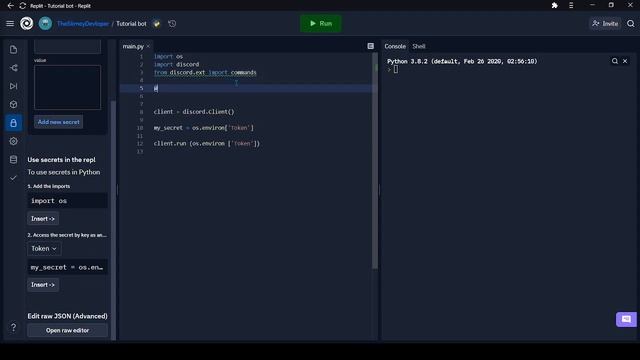Open the Version control sidebar icon
This screenshot has height=360, width=640.
tap(13, 68)
